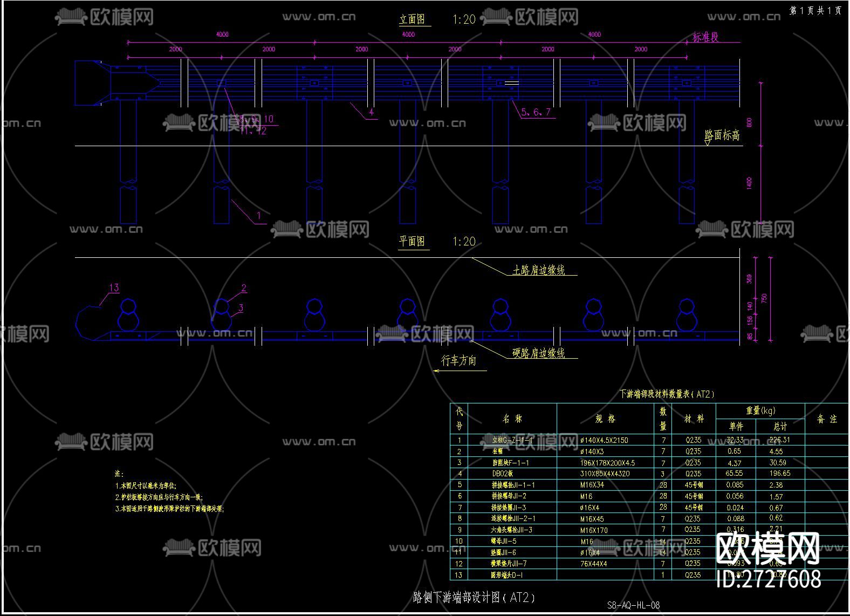Click the 路侧下游端部设计图 bottom title
850x616 pixels.
tap(474, 597)
